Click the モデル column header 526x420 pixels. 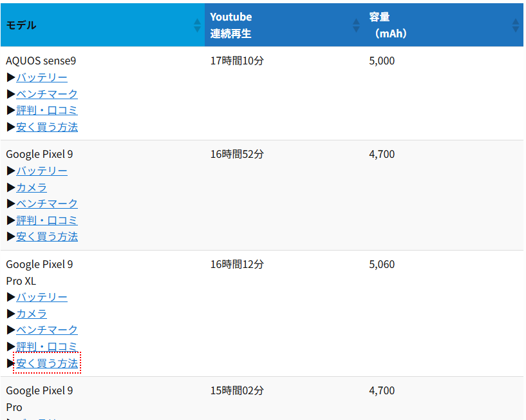(102, 25)
